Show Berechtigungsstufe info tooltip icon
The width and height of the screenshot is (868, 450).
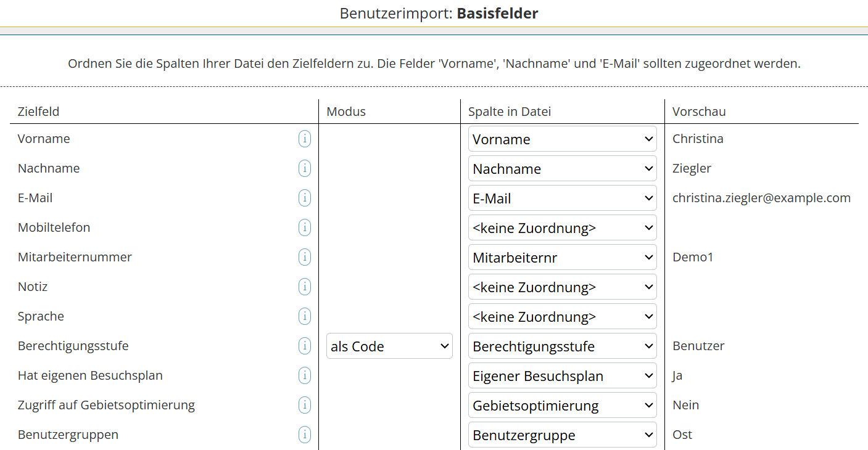point(304,346)
